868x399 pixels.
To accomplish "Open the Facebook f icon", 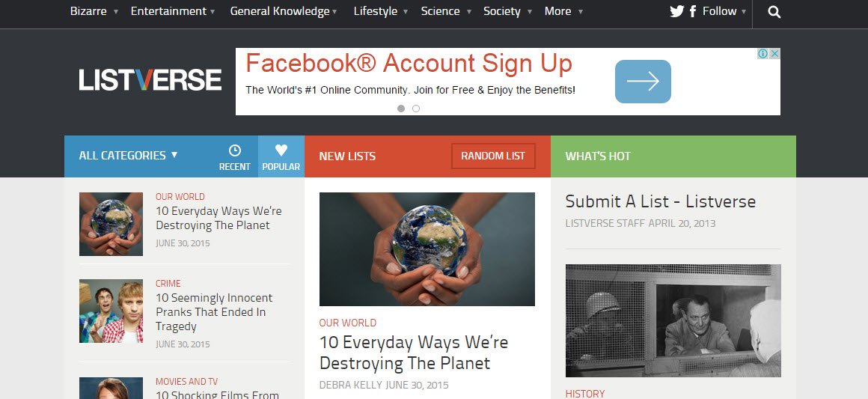I will tap(692, 11).
